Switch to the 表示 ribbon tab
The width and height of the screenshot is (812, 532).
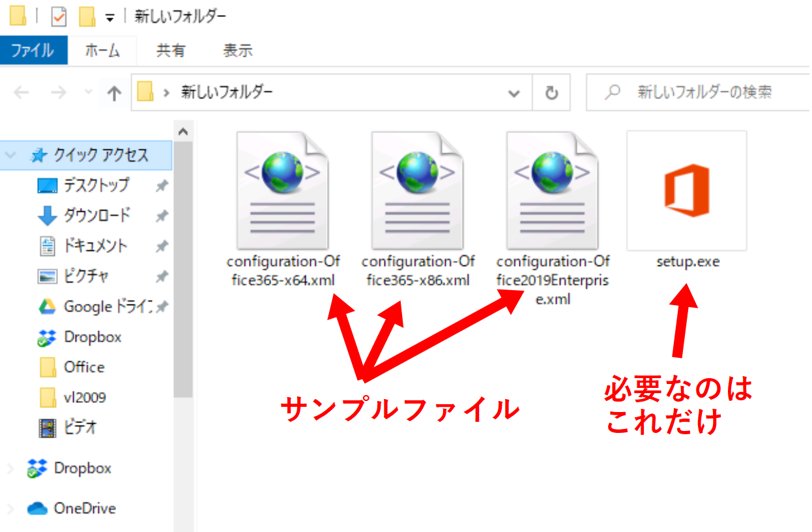(x=237, y=51)
